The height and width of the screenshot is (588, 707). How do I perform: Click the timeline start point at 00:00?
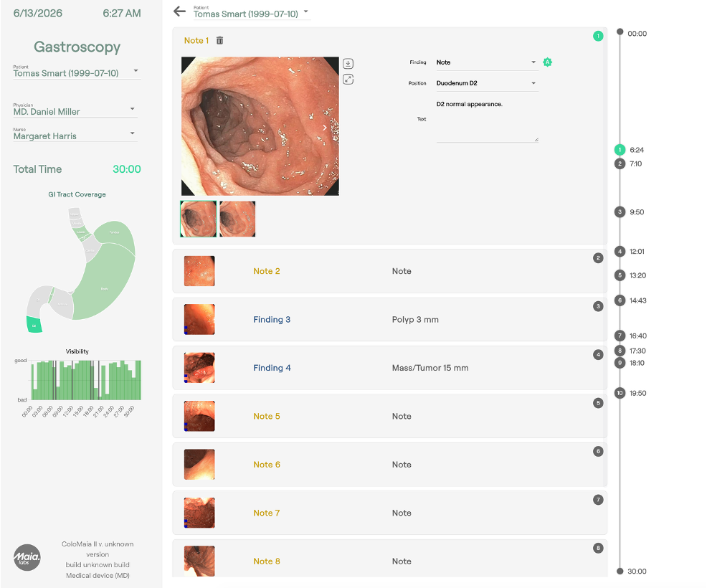click(x=620, y=32)
